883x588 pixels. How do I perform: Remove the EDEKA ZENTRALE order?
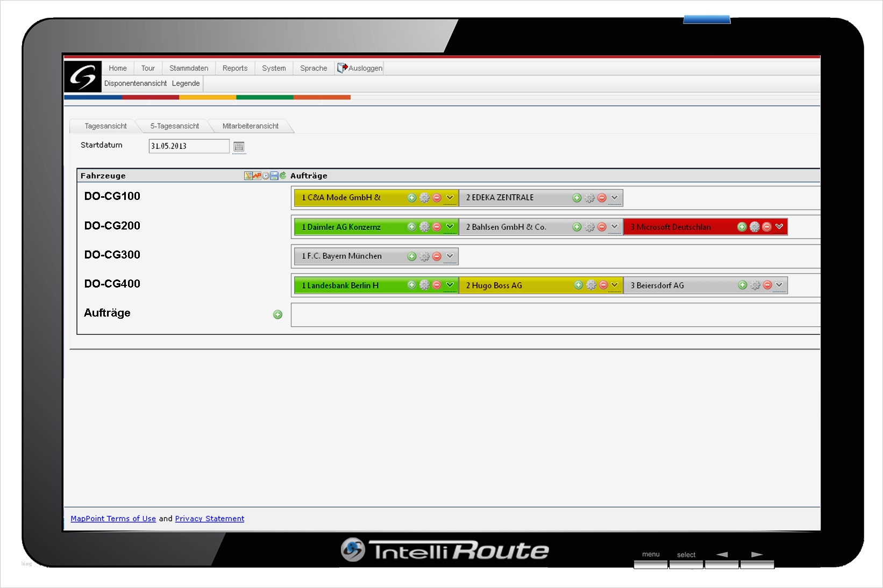602,198
